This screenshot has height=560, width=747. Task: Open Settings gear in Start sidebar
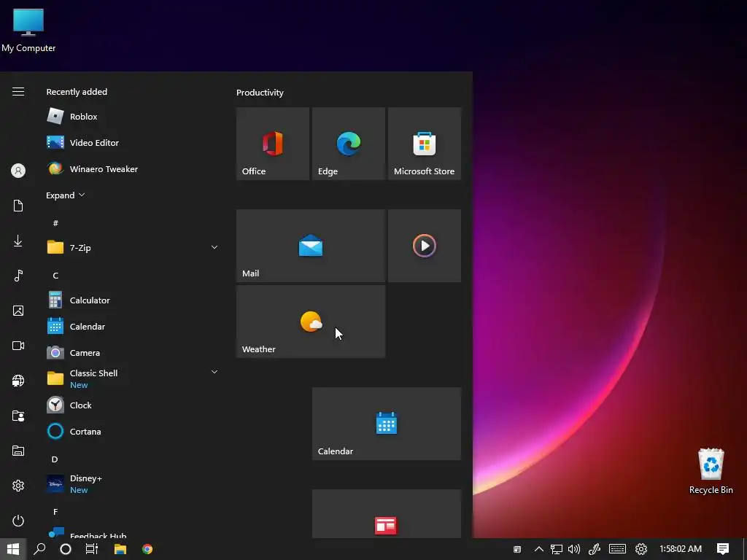click(18, 486)
